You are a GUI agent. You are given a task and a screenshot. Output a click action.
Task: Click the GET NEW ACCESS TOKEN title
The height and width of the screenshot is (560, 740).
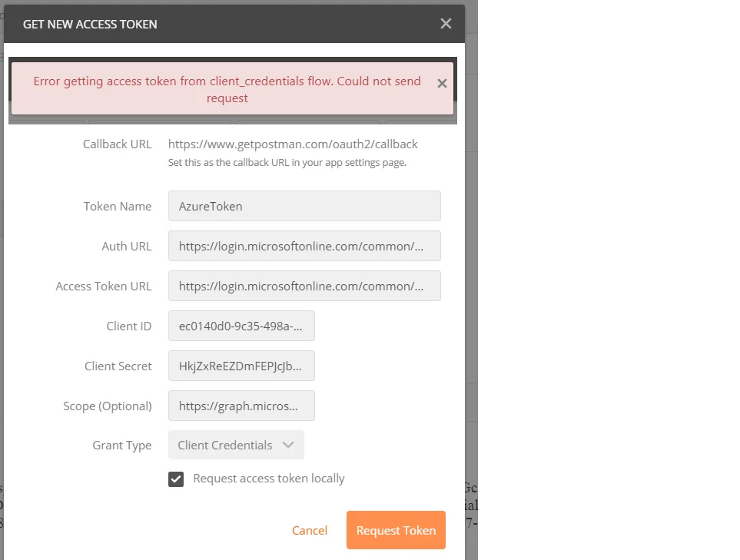click(x=90, y=25)
